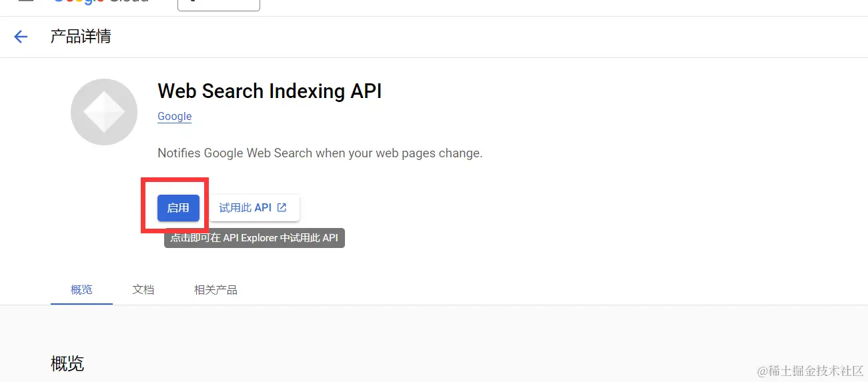Open the 文档 tab

pyautogui.click(x=143, y=290)
